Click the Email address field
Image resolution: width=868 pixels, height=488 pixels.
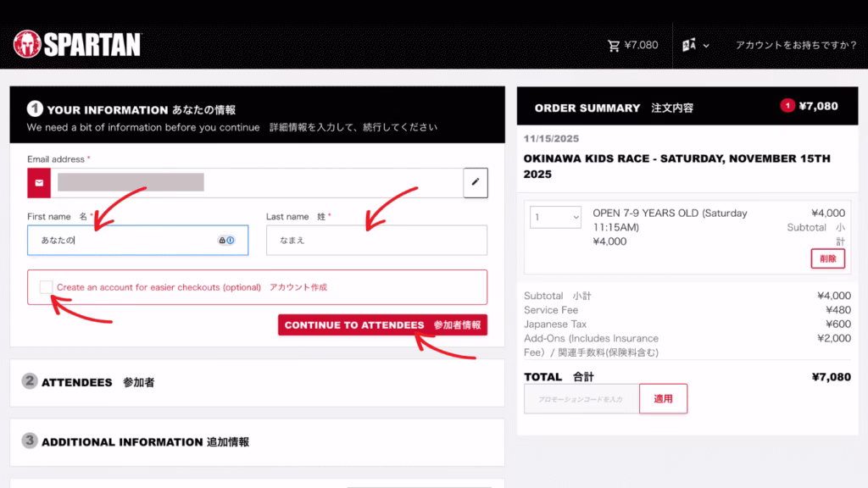pos(257,183)
